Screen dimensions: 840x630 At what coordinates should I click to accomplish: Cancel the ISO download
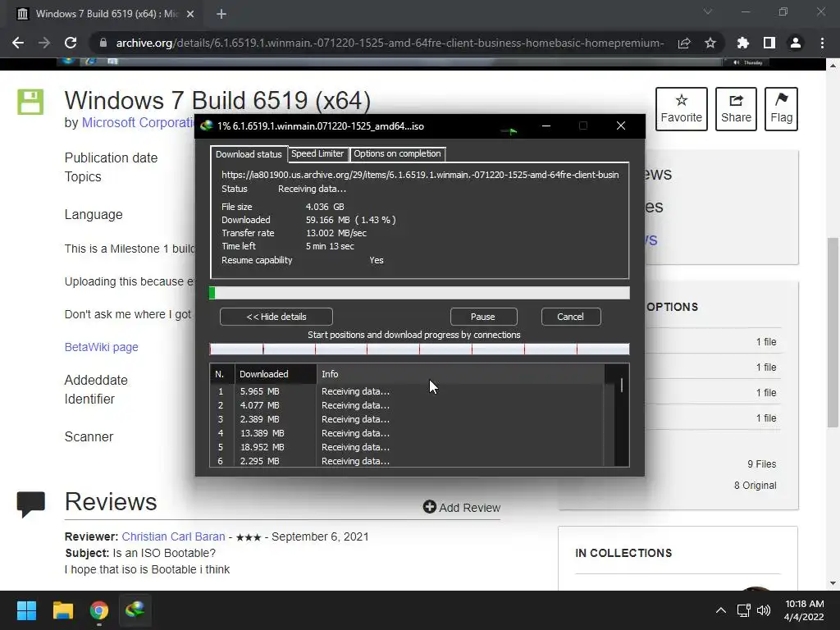pos(571,317)
